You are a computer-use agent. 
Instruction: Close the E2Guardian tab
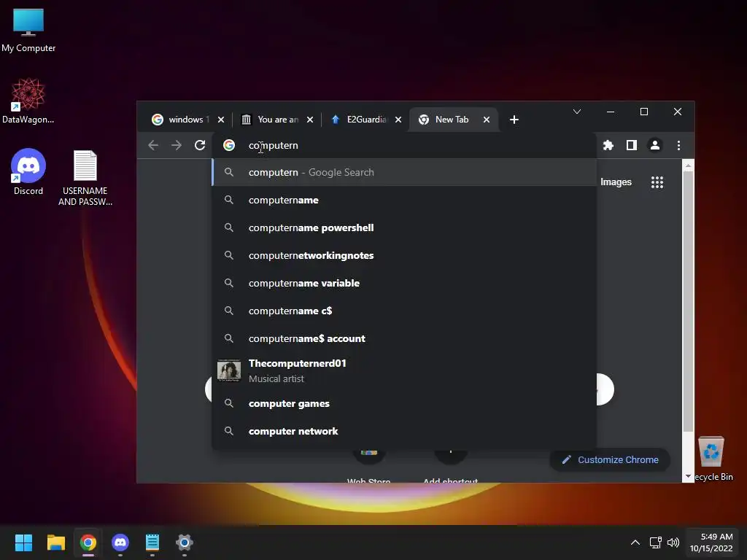(x=398, y=120)
